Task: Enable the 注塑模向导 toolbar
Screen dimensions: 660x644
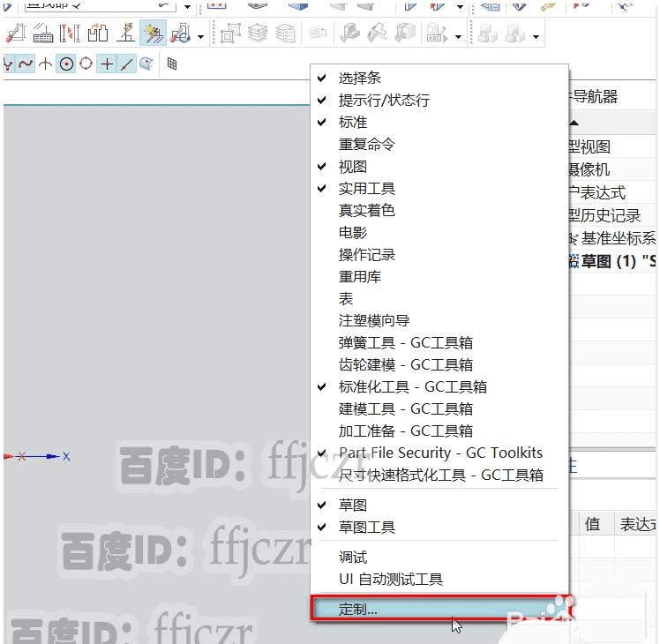Action: click(x=439, y=321)
